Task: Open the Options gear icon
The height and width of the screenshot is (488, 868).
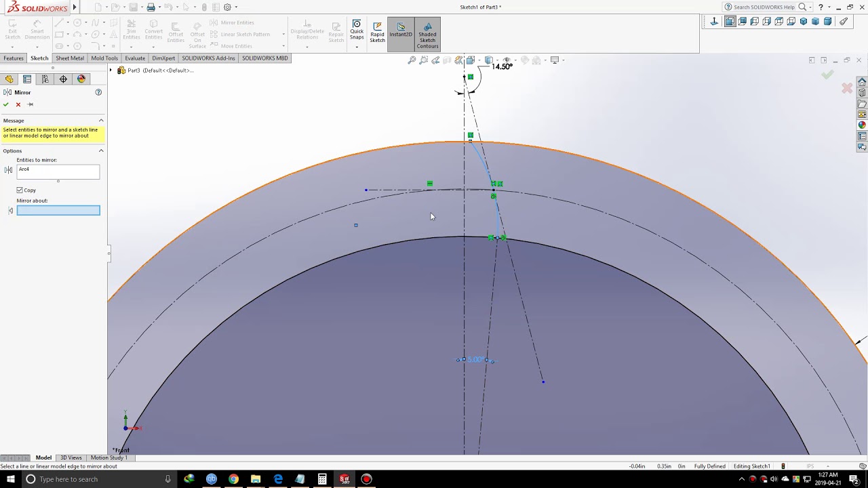Action: 227,7
